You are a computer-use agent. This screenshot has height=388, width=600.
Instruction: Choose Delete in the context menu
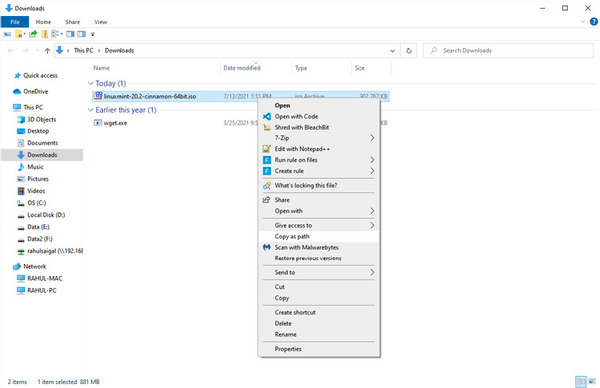[319, 323]
